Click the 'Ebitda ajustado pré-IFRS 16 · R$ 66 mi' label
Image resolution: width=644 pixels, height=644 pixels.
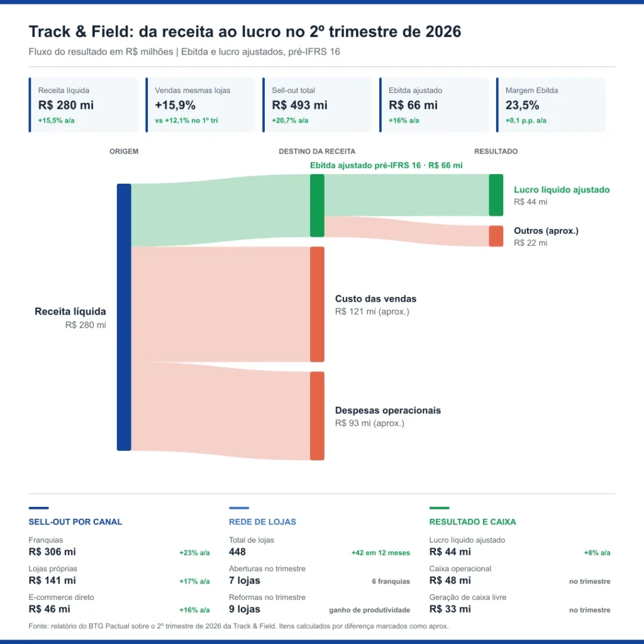point(386,165)
